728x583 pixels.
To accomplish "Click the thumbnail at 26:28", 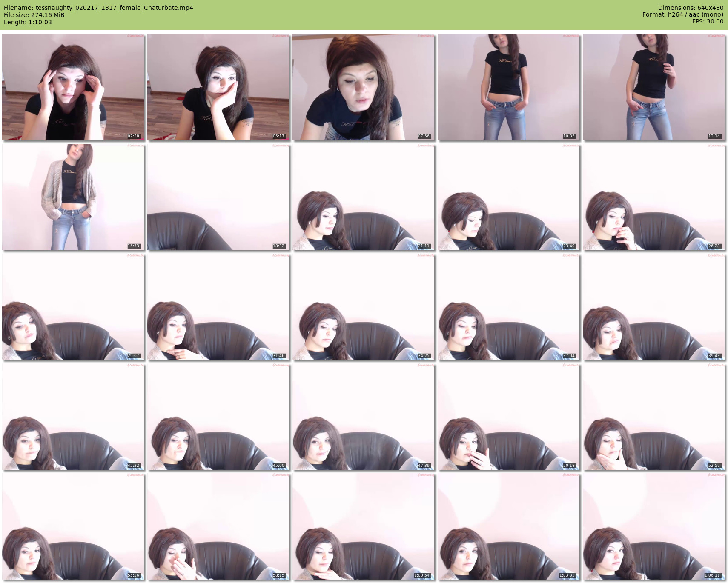I will click(654, 197).
